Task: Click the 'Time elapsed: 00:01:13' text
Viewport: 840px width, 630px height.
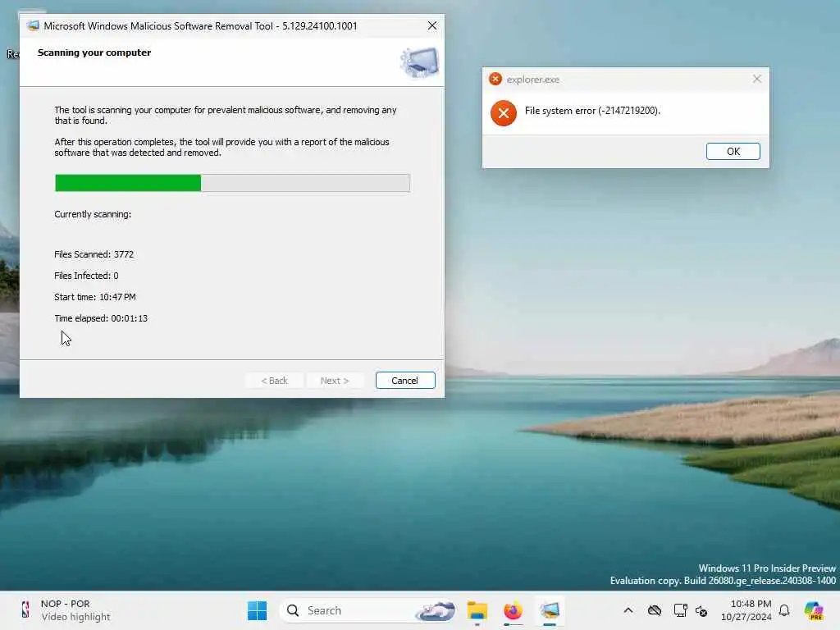Action: point(101,318)
